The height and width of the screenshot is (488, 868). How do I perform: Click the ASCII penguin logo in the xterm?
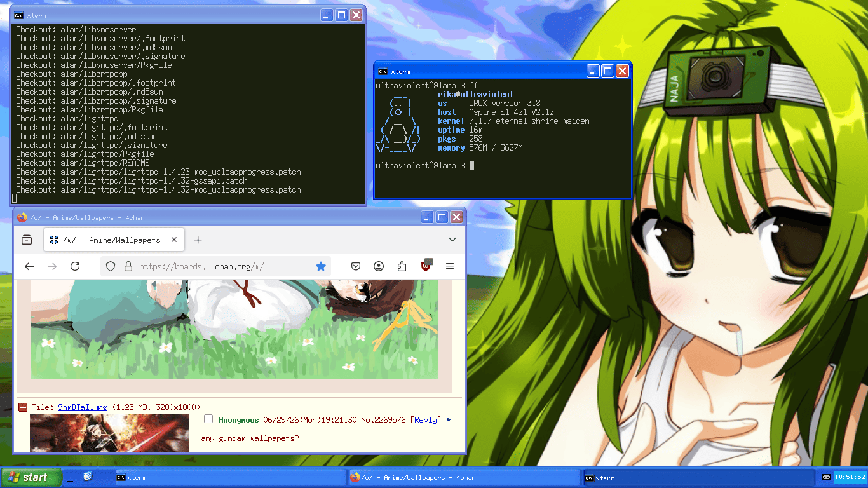point(398,125)
